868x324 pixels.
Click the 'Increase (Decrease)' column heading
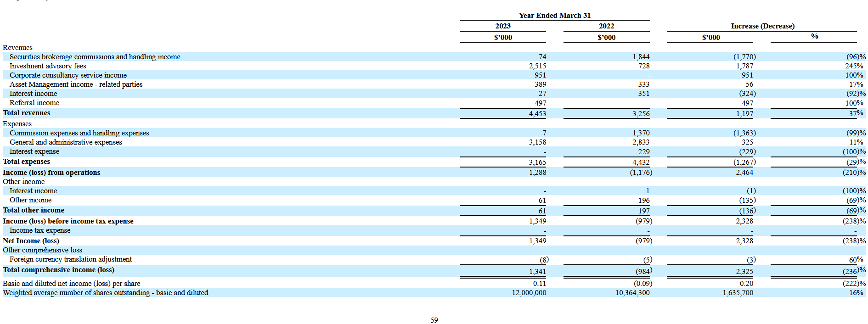click(x=762, y=26)
